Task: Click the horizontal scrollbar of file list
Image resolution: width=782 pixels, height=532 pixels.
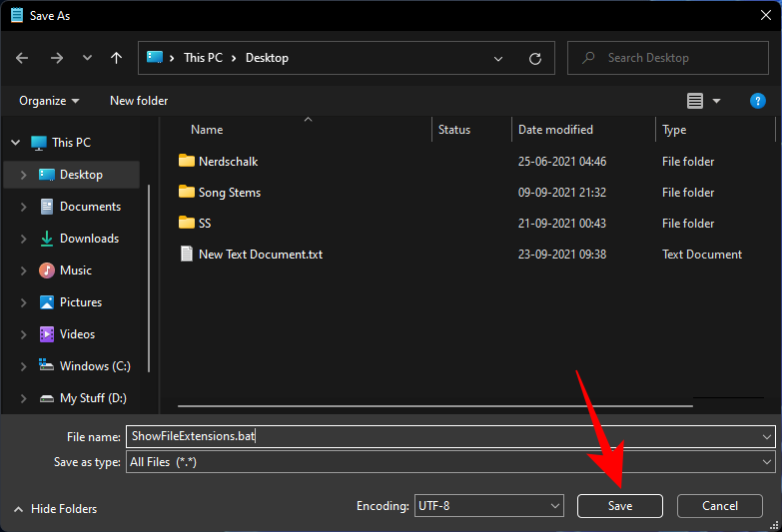Action: click(x=434, y=406)
